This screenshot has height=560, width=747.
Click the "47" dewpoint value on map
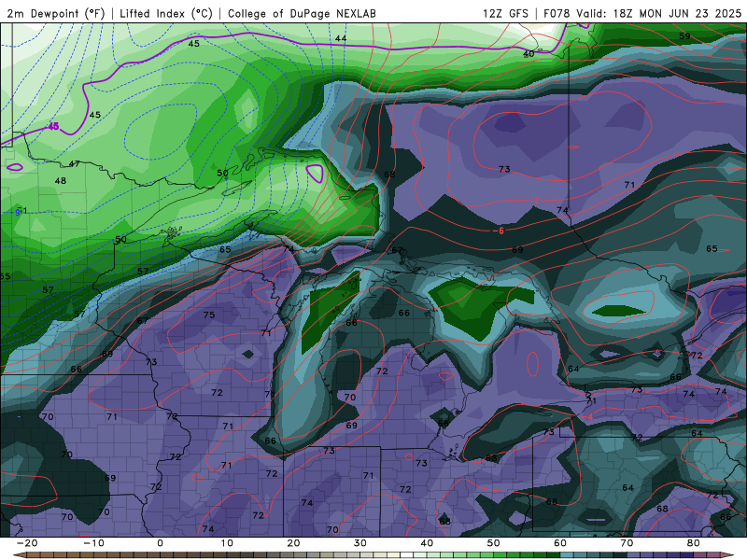75,164
